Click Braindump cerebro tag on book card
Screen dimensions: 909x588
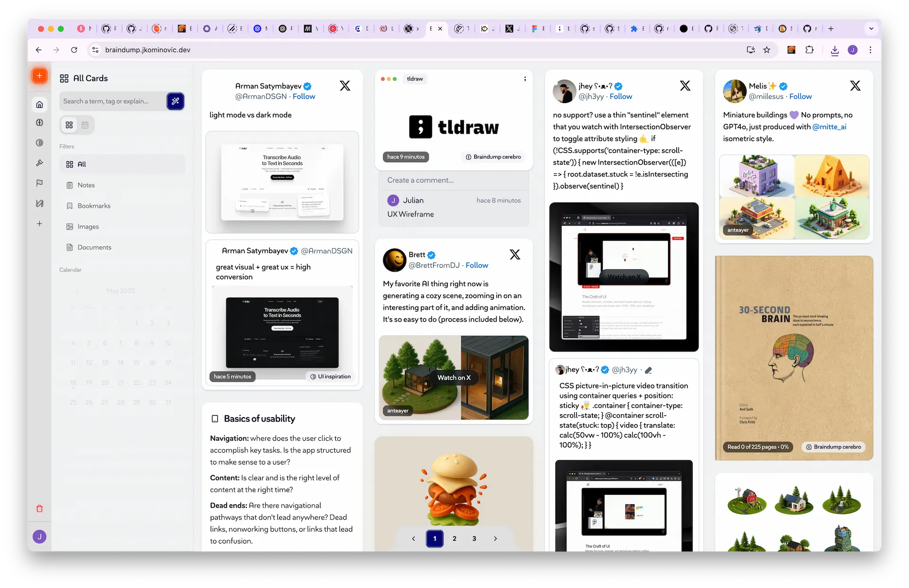(833, 447)
